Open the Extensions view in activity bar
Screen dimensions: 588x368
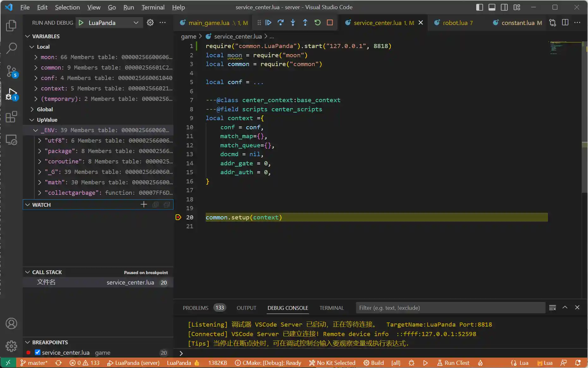[11, 117]
